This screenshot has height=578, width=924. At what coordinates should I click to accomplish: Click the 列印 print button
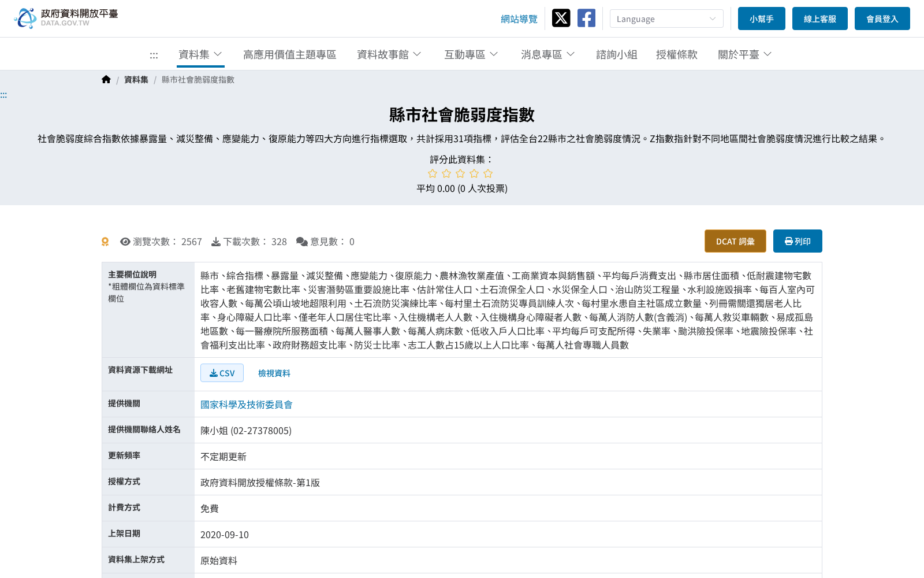click(x=798, y=241)
